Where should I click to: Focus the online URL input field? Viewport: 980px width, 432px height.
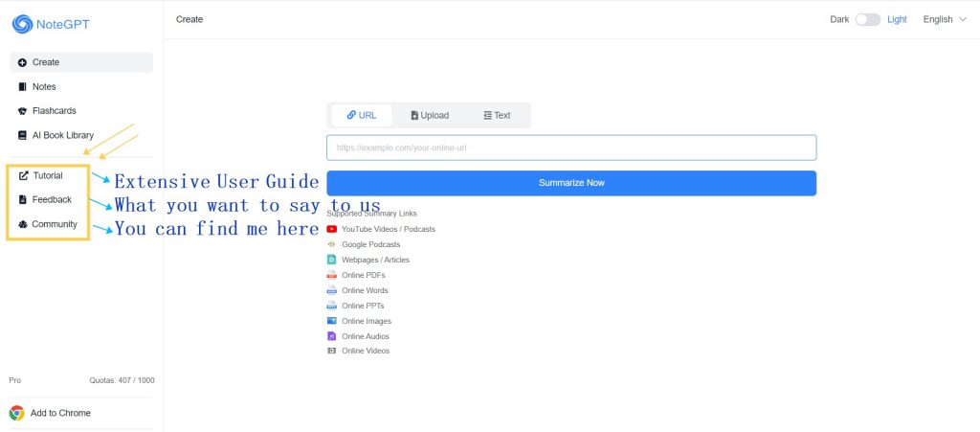point(570,148)
